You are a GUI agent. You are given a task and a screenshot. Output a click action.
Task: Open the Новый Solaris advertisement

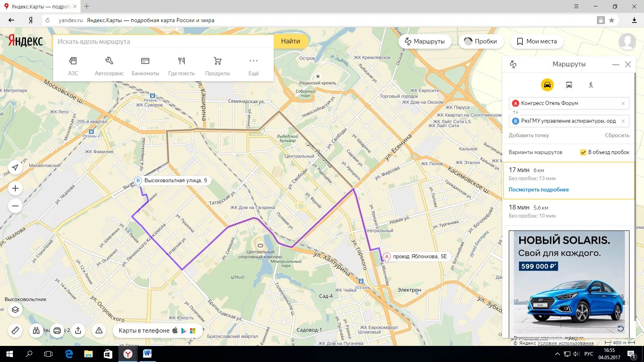[x=569, y=283]
